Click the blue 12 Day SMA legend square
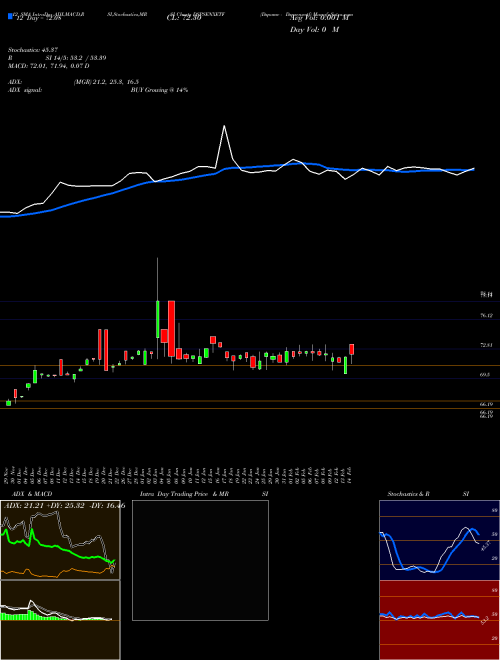This screenshot has width=500, height=660. (x=10, y=16)
